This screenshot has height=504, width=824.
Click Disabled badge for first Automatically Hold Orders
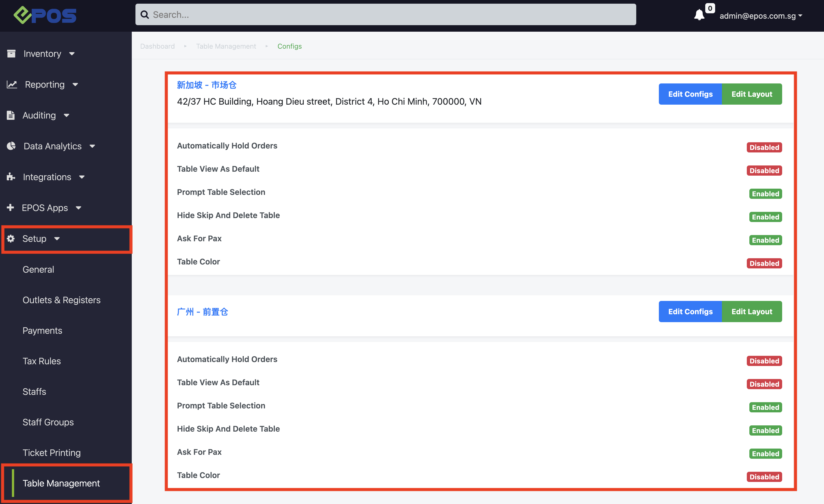[x=764, y=147]
